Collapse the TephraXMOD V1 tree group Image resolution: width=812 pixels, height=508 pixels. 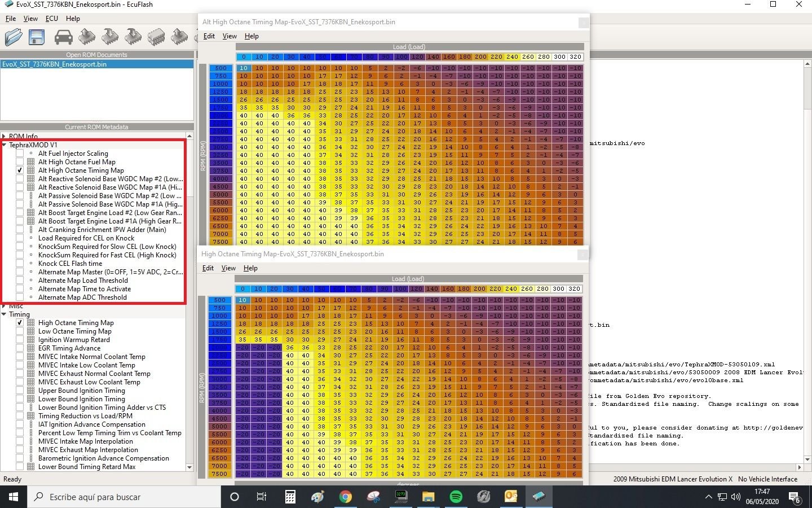point(5,145)
